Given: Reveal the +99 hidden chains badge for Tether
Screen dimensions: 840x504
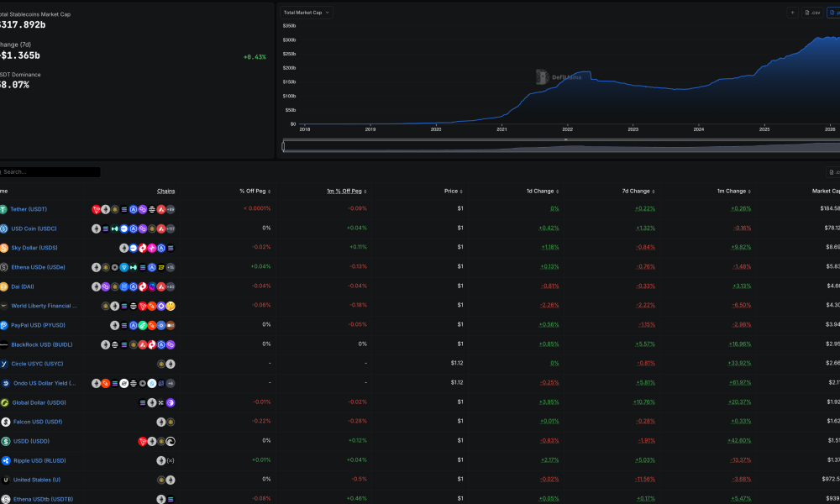Looking at the screenshot, I should pyautogui.click(x=171, y=208).
